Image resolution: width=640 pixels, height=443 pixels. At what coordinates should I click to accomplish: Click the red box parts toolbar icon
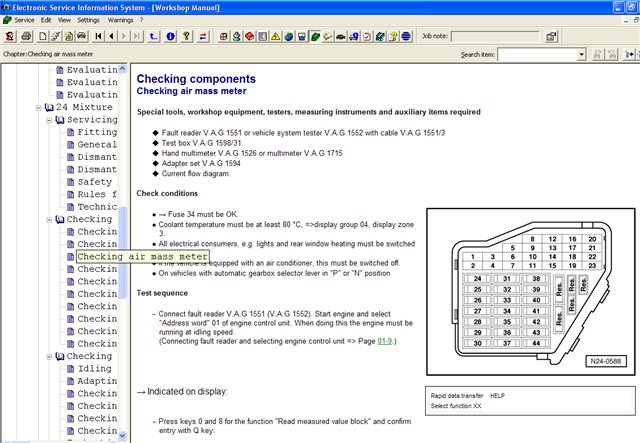click(223, 36)
